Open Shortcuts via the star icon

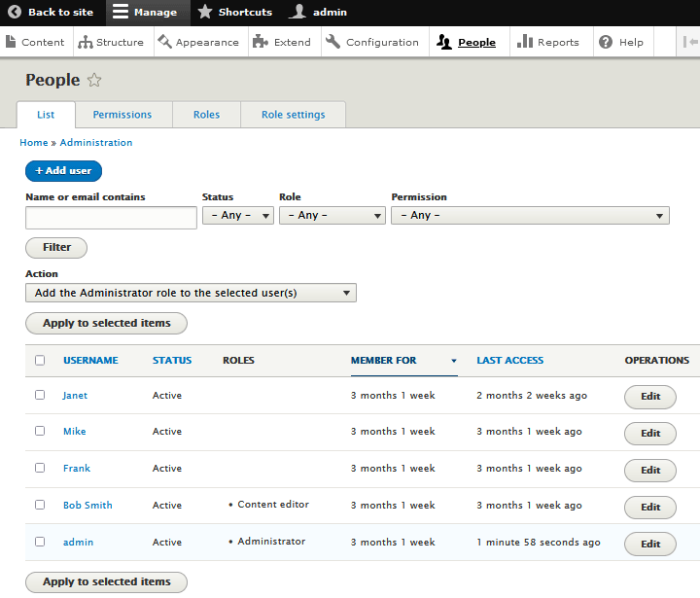click(x=205, y=13)
